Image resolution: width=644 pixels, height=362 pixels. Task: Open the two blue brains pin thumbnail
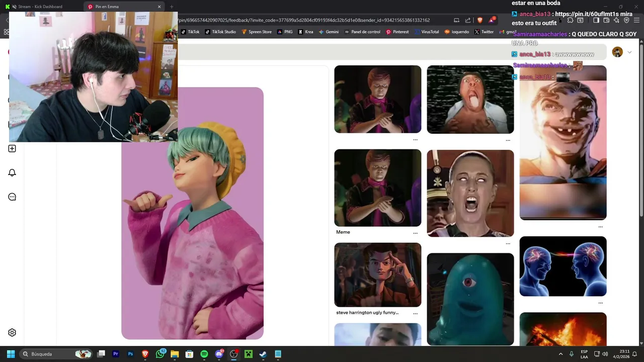[563, 266]
